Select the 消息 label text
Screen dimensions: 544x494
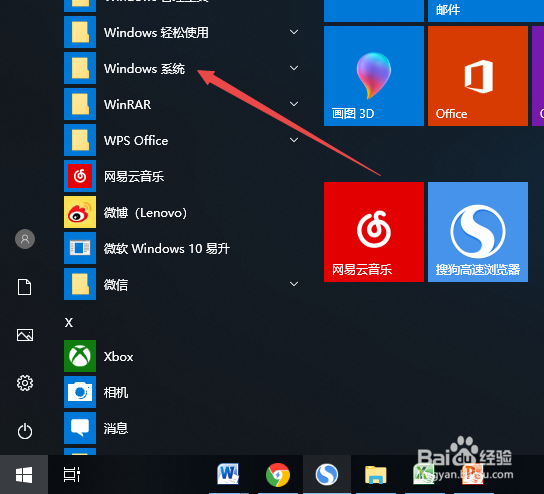[116, 429]
